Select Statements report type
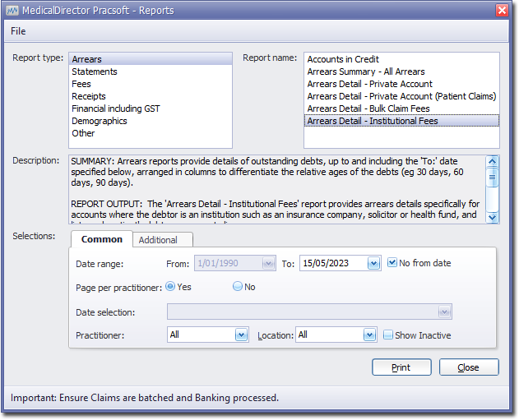This screenshot has height=420, width=519. [95, 72]
